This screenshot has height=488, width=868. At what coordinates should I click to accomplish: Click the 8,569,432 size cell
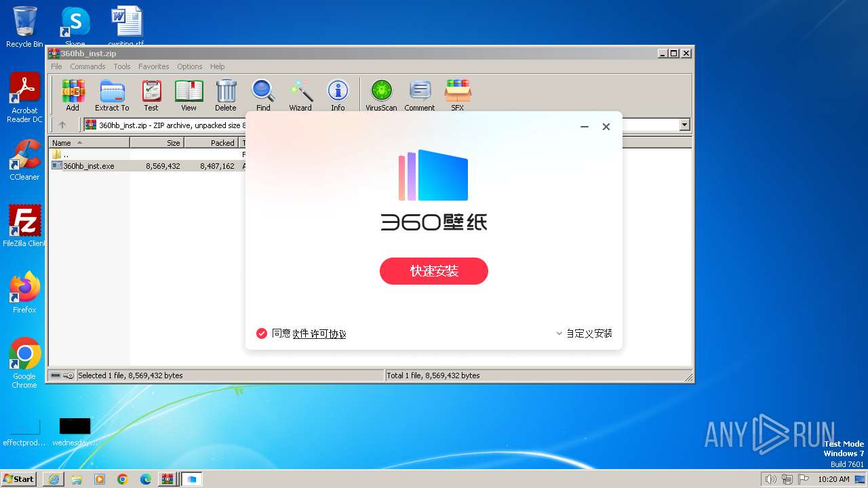pyautogui.click(x=163, y=166)
